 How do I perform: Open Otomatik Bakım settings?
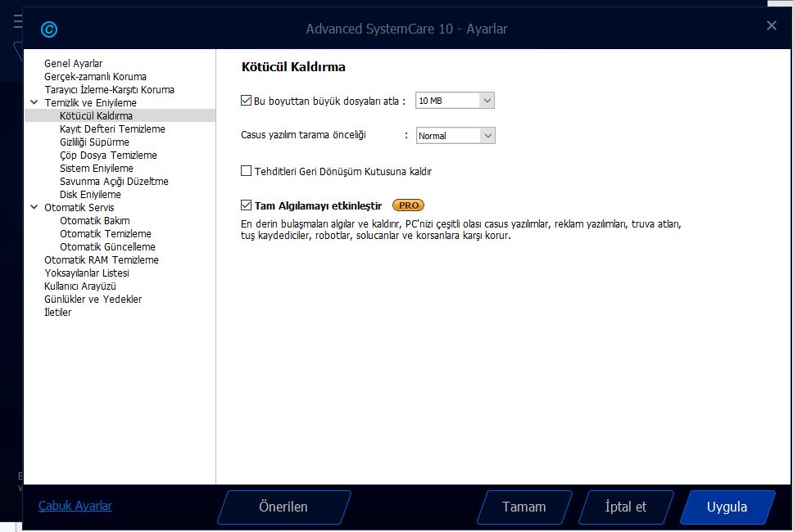click(x=94, y=221)
